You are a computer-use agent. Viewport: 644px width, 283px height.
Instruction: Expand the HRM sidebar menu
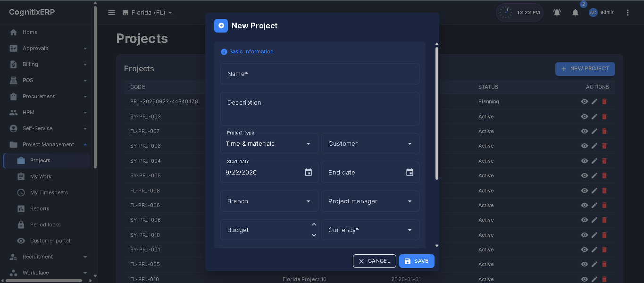tap(47, 112)
